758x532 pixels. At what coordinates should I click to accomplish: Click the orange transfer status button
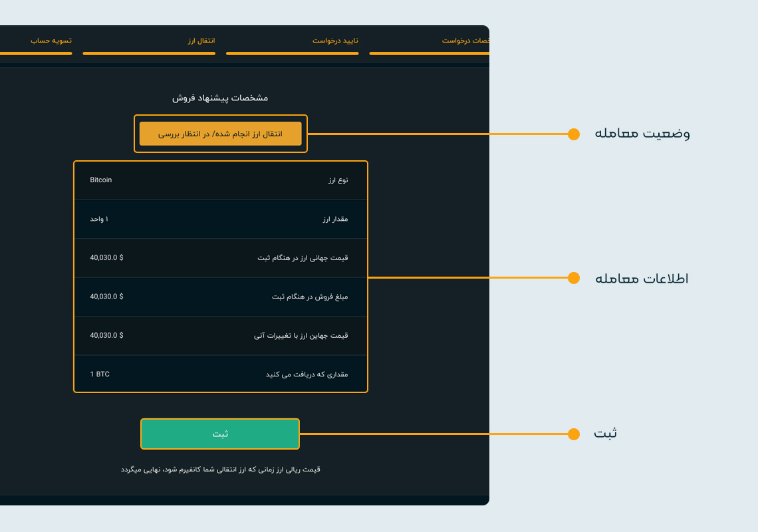220,134
